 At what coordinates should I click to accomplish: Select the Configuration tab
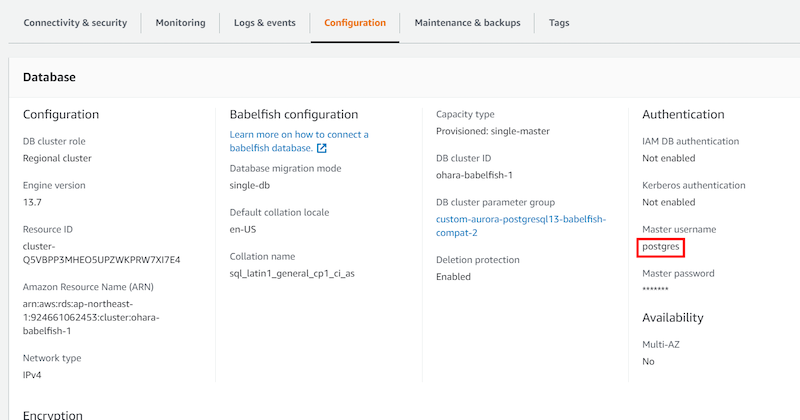pos(354,23)
